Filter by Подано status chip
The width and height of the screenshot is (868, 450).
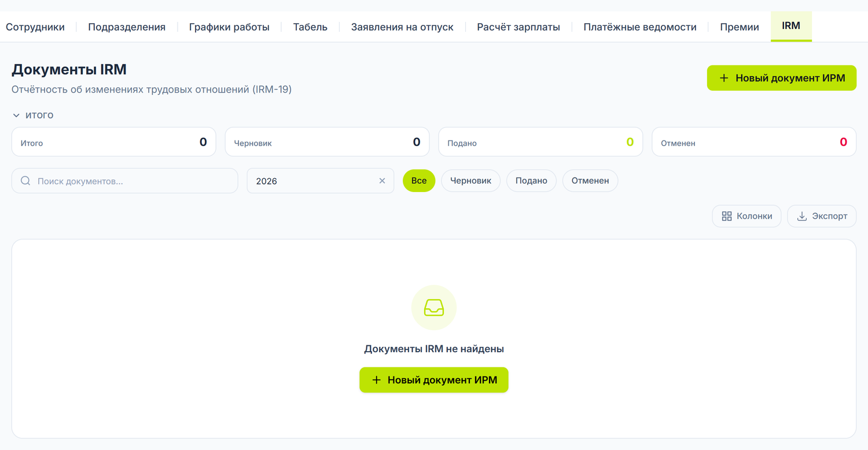[x=531, y=181]
